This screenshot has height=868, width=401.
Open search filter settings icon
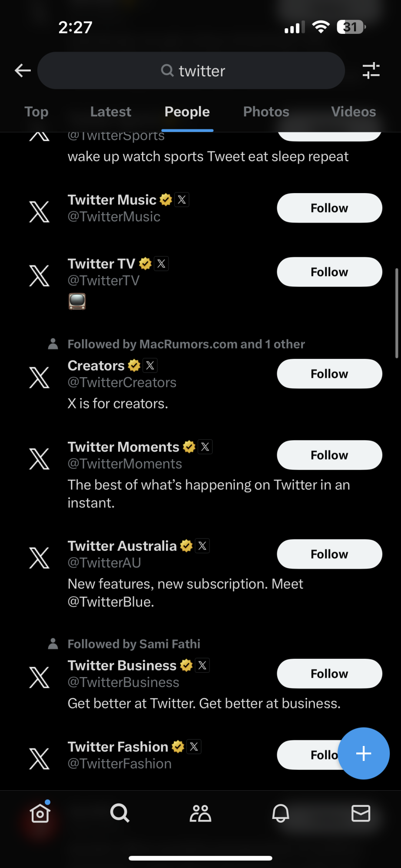(x=371, y=70)
